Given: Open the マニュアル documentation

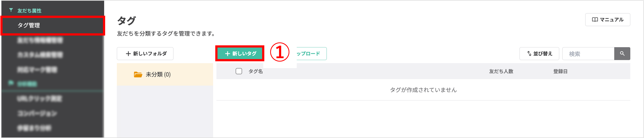Looking at the screenshot, I should coord(607,19).
